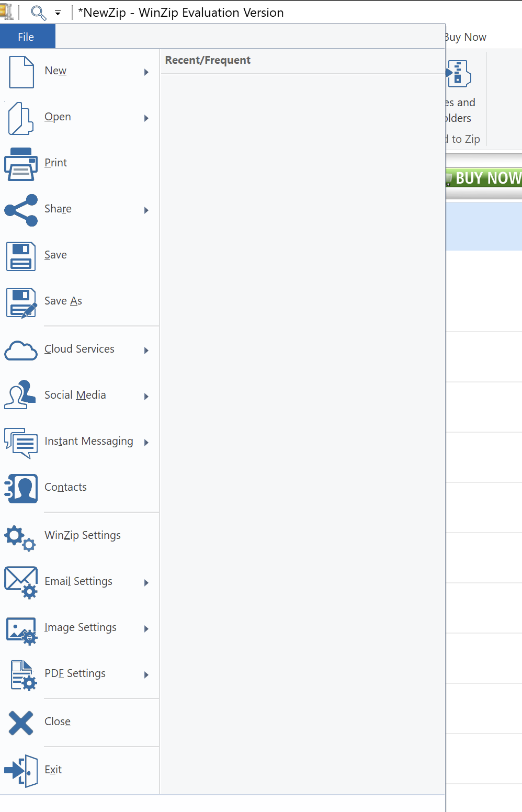
Task: Click the Instant Messaging chat bubbles icon
Action: pyautogui.click(x=21, y=443)
